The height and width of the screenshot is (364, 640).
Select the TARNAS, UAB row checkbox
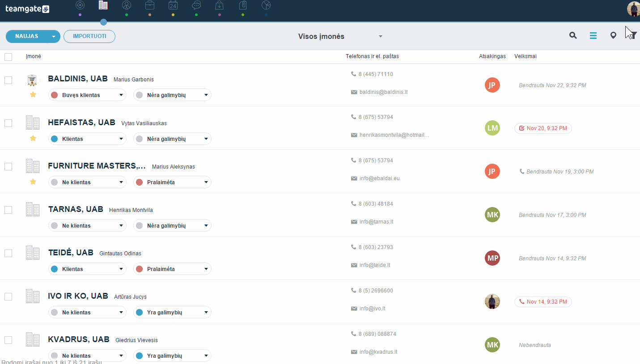coord(8,210)
